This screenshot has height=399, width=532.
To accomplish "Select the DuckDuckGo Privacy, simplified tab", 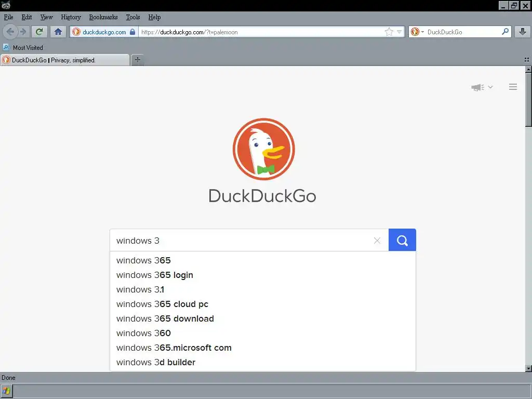I will (x=65, y=60).
